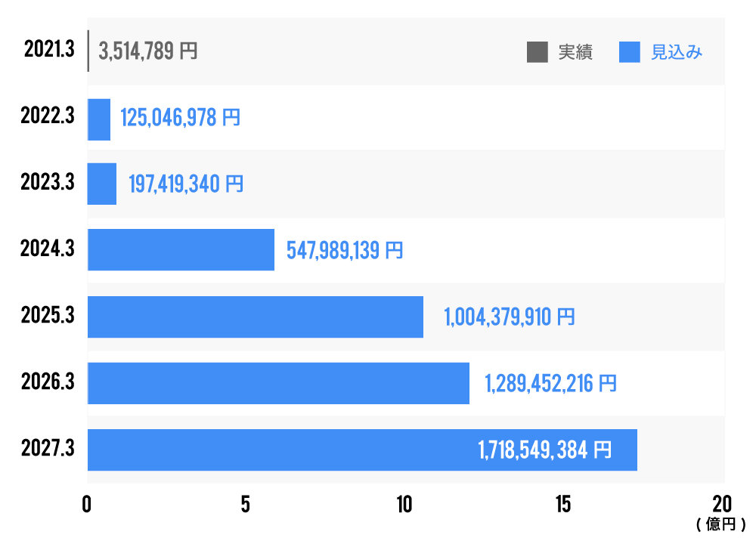Viewport: 756px width, 544px height.
Task: Click the 2027.3 year axis label
Action: (47, 450)
